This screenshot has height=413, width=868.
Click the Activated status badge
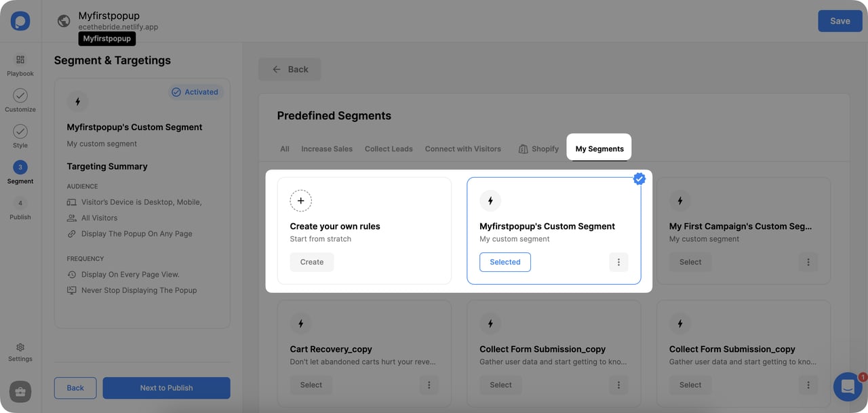coord(195,92)
